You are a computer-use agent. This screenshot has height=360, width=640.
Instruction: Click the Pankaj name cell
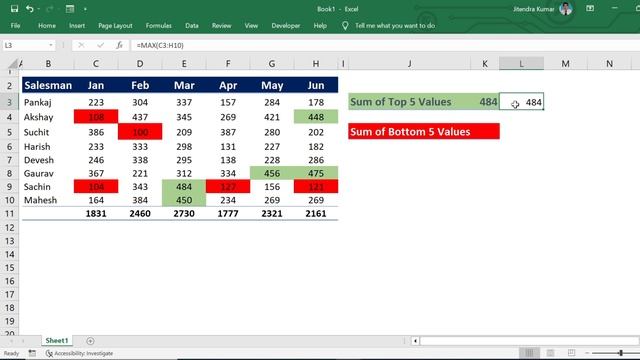coord(48,102)
